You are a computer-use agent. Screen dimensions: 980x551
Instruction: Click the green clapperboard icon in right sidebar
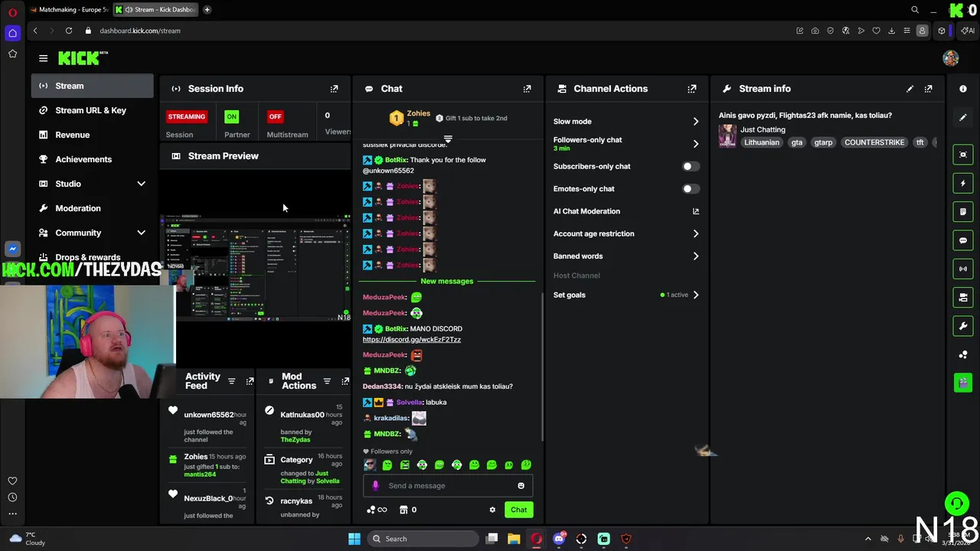[x=963, y=383]
